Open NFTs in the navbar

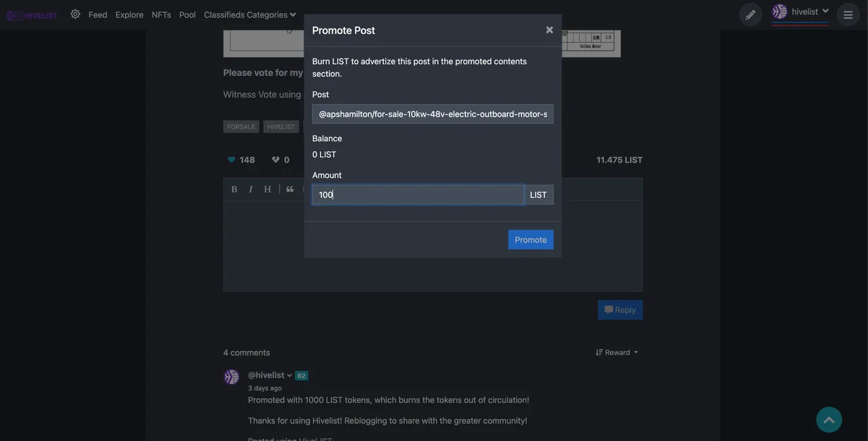pos(161,14)
